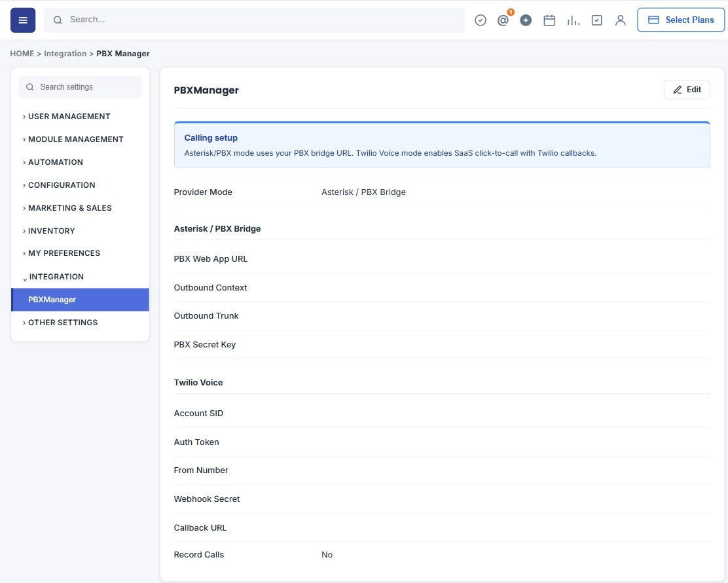Image resolution: width=728 pixels, height=583 pixels.
Task: Click the Calling setup description text
Action: (390, 153)
